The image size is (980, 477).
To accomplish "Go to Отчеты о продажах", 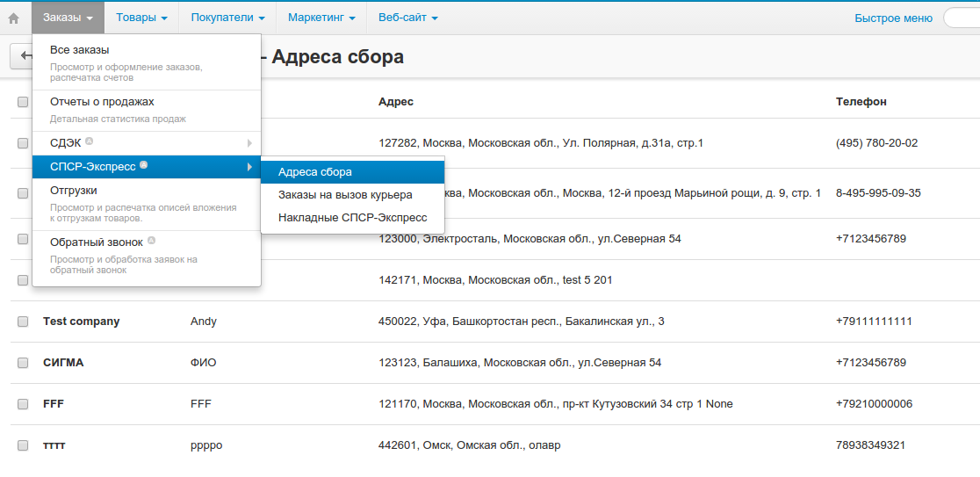I will tap(102, 102).
